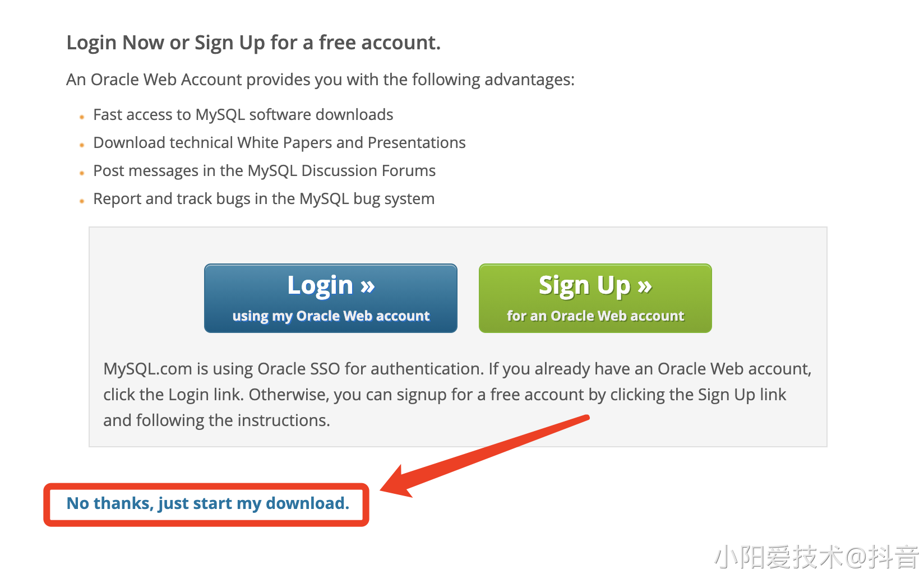Screen dimensions: 924x574
Task: Select 'No thanks, just start my download' link
Action: (x=208, y=503)
